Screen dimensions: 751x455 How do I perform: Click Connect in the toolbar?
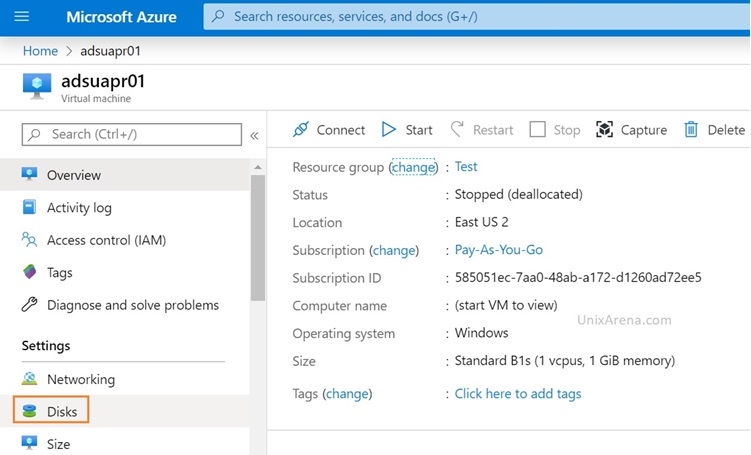[329, 130]
